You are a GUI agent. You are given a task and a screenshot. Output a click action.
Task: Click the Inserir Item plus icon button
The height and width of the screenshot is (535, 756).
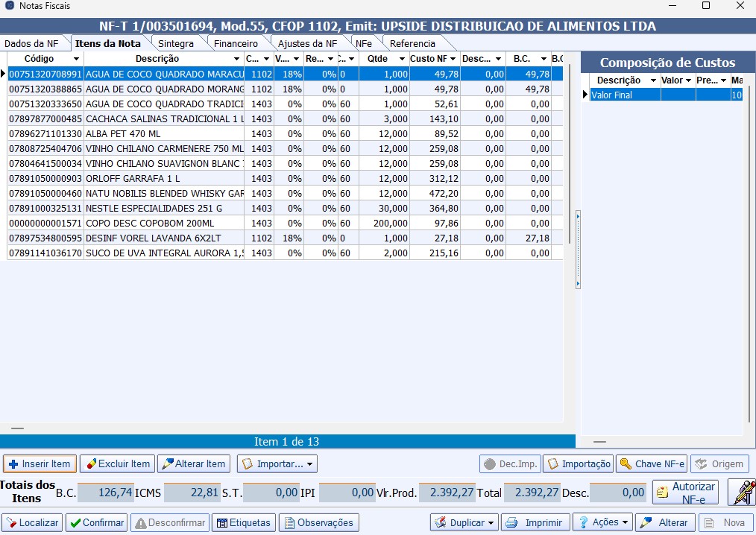click(x=40, y=463)
